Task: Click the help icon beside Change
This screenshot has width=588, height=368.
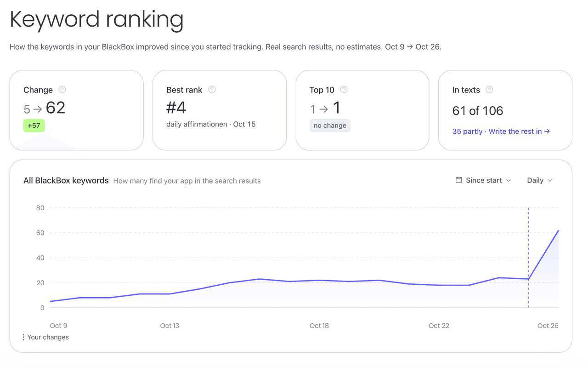Action: 62,90
